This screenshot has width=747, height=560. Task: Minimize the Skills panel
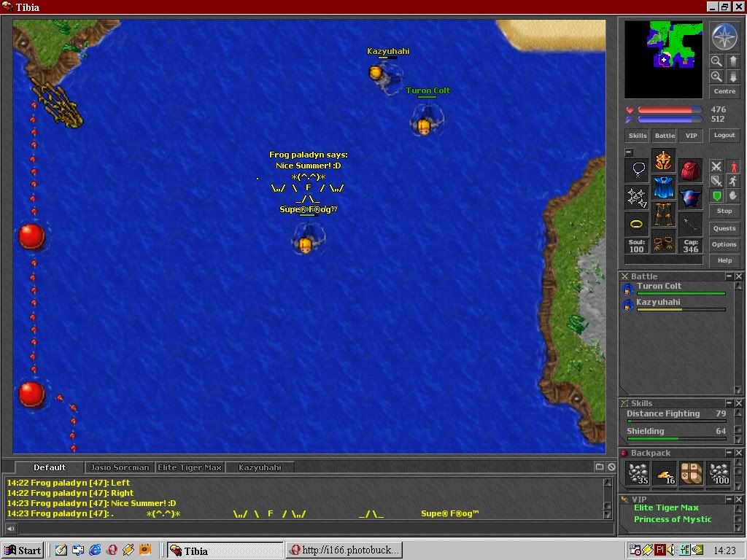point(729,402)
